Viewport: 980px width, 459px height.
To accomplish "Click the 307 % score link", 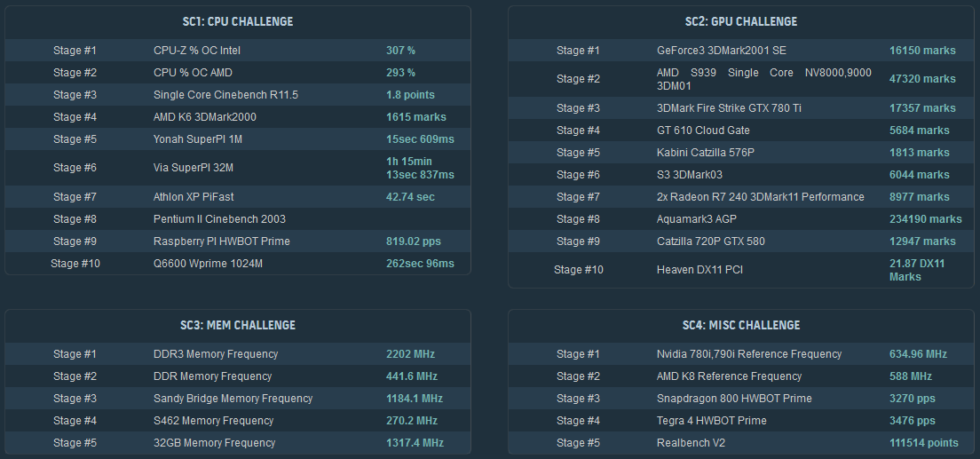I will (x=400, y=51).
